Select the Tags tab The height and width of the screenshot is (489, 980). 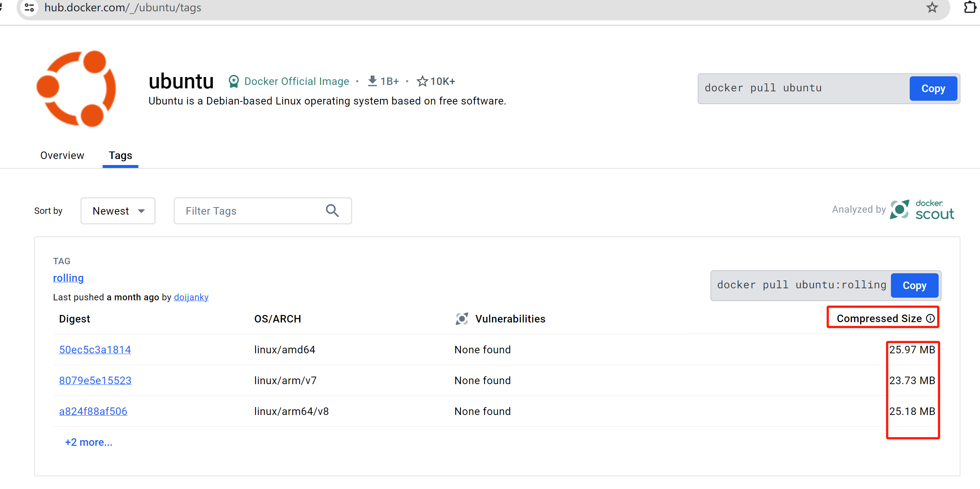pyautogui.click(x=120, y=156)
